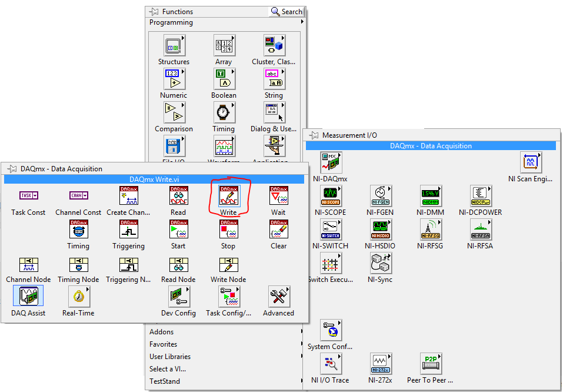Select the DAQmx Read VI
The height and width of the screenshot is (392, 563).
tap(178, 195)
